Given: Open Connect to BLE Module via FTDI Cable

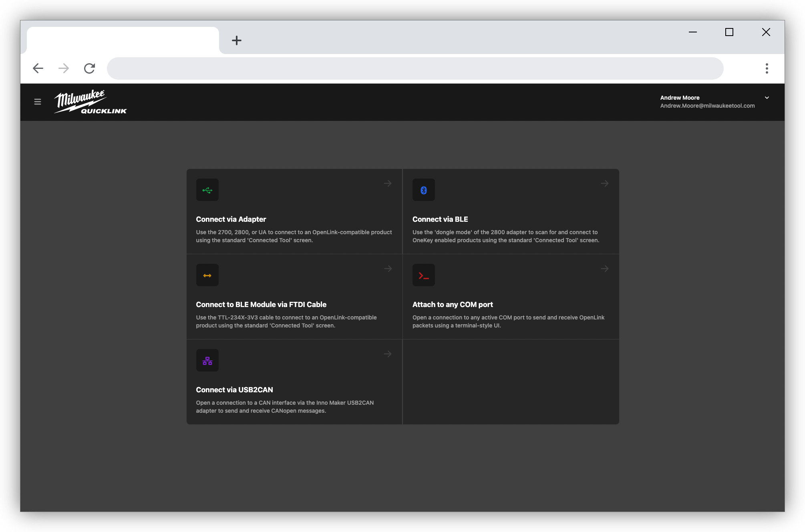Looking at the screenshot, I should tap(294, 297).
